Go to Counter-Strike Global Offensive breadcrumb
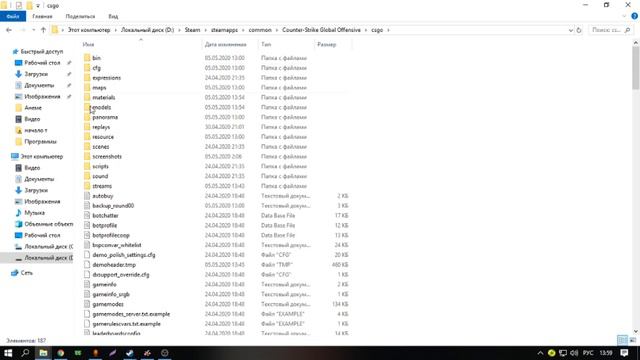The image size is (640, 360). click(x=321, y=30)
